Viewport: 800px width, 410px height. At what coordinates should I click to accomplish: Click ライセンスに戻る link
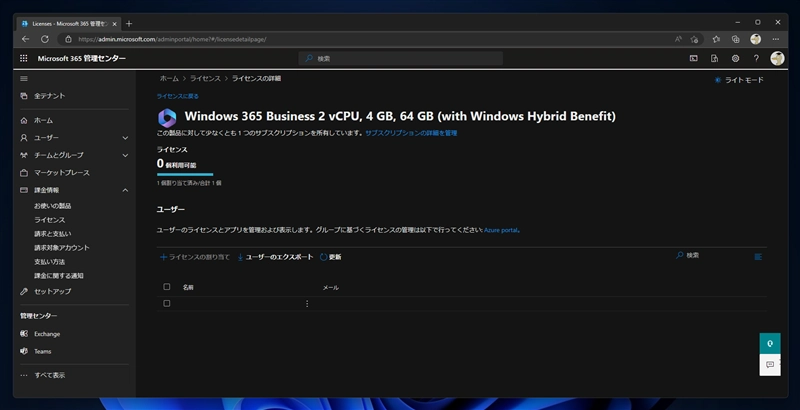178,96
